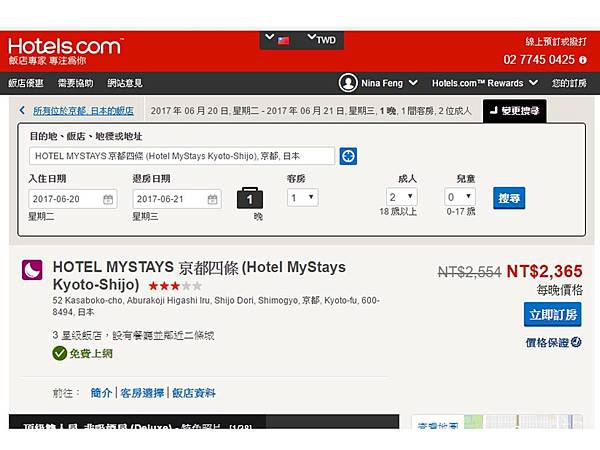The width and height of the screenshot is (600, 450).
Task: Click the check-in date field 2017-06-20
Action: coord(73,199)
